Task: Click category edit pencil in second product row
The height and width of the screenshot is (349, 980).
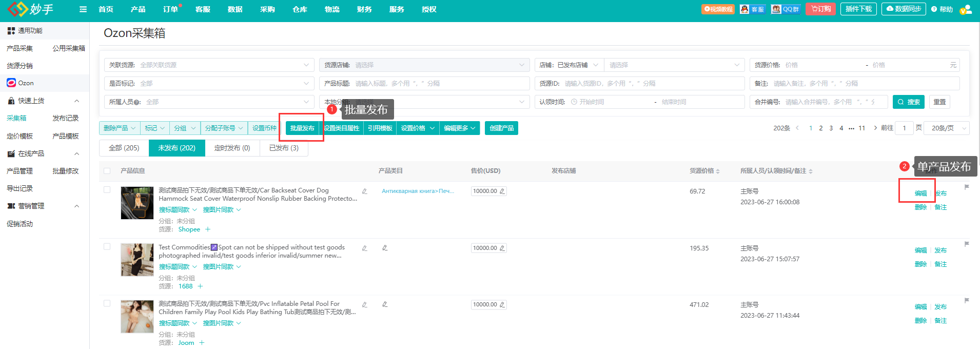Action: coord(385,248)
